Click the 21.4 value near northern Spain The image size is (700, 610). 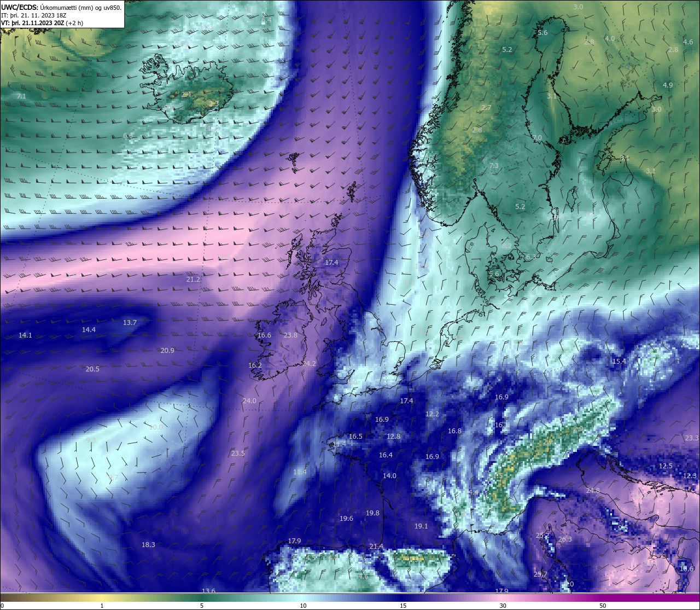[x=376, y=547]
